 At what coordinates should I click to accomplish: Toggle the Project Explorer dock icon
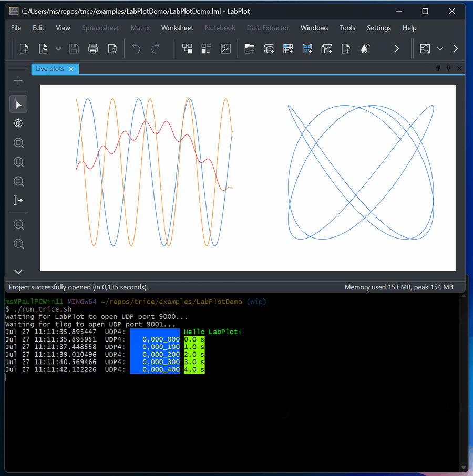(x=187, y=48)
